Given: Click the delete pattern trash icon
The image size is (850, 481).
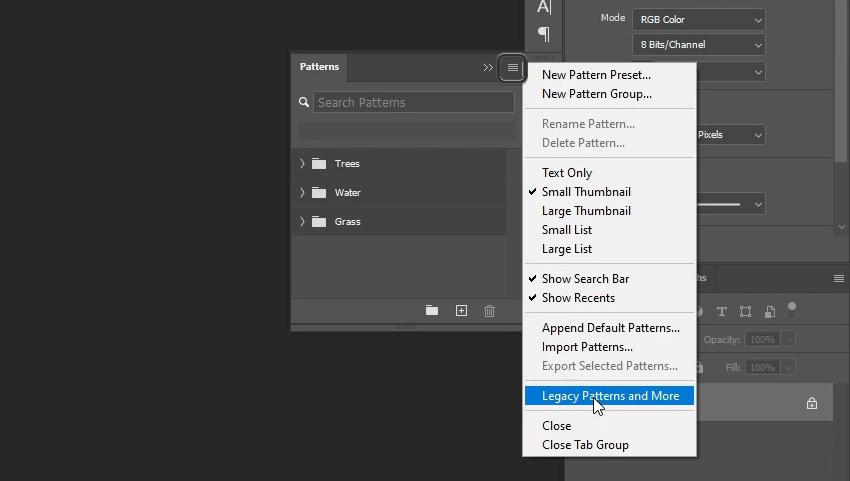Looking at the screenshot, I should click(489, 311).
